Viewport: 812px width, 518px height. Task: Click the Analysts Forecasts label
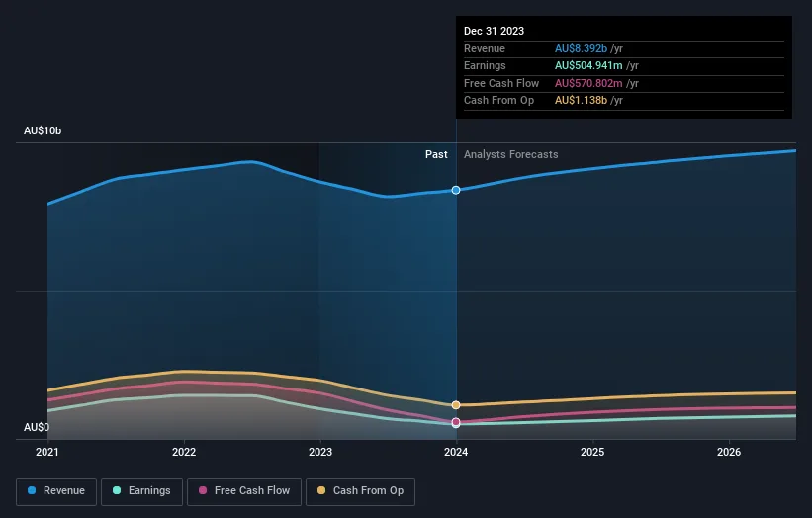point(510,154)
